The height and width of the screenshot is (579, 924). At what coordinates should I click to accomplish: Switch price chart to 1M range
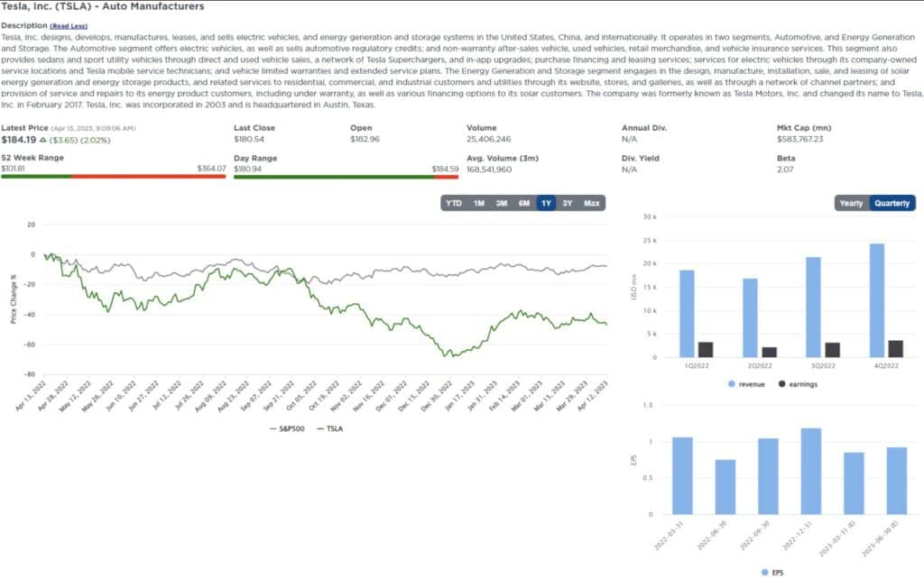tap(478, 203)
